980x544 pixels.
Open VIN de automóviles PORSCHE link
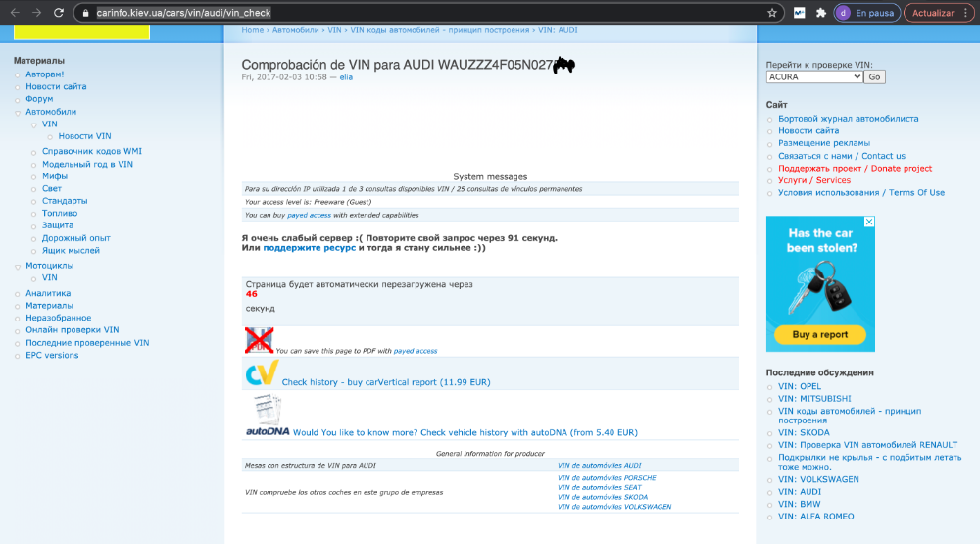tap(607, 478)
